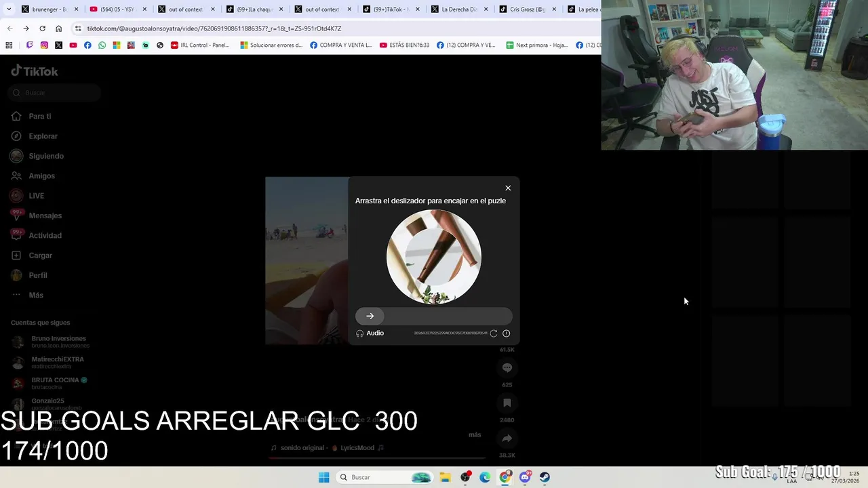Switch to La Derecha Diario tab
This screenshot has width=868, height=488.
pyautogui.click(x=458, y=9)
